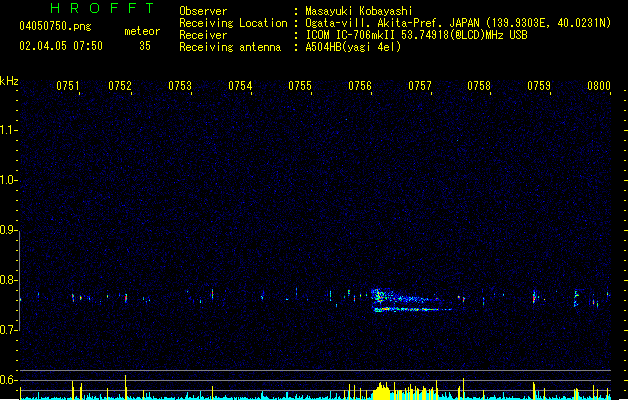Screen dimensions: 629x400
Task: Click the meteor count value 35
Action: [x=145, y=46]
